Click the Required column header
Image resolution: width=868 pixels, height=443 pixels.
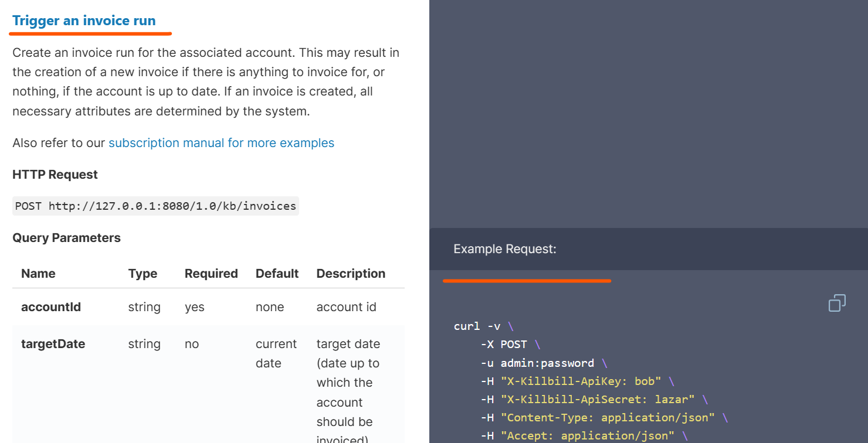pyautogui.click(x=211, y=273)
